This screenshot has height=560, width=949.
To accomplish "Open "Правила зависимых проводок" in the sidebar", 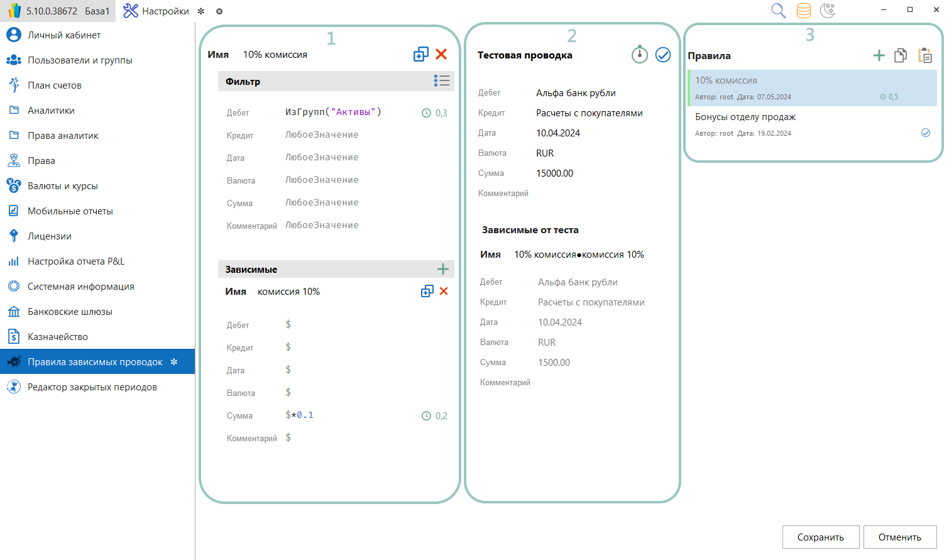I will coord(95,362).
